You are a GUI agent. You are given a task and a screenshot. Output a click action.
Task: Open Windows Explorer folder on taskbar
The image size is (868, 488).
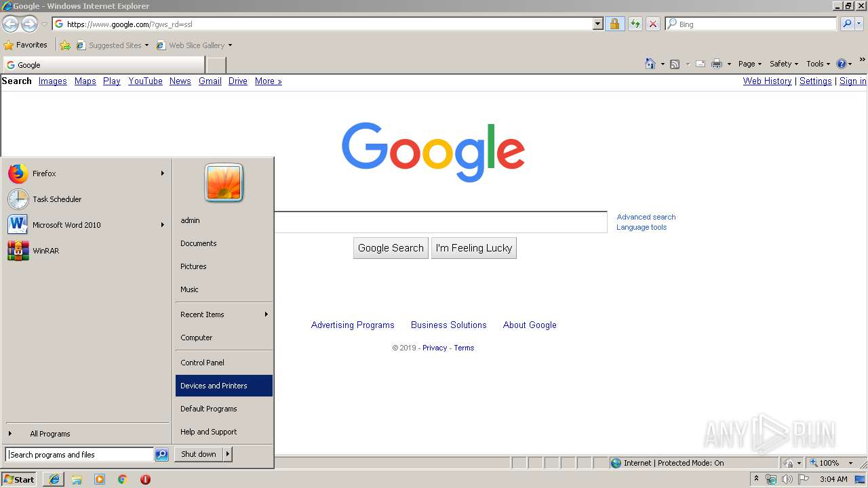(x=77, y=479)
